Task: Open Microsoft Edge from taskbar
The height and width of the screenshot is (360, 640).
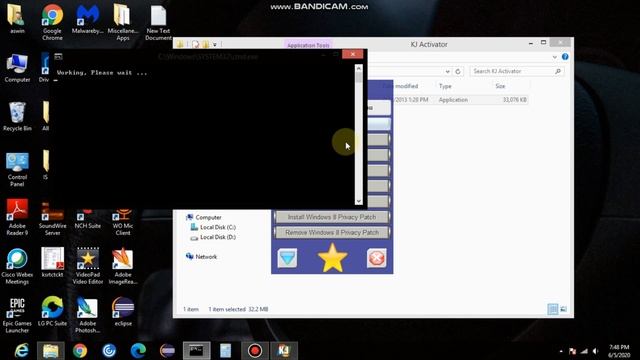Action: 138,351
